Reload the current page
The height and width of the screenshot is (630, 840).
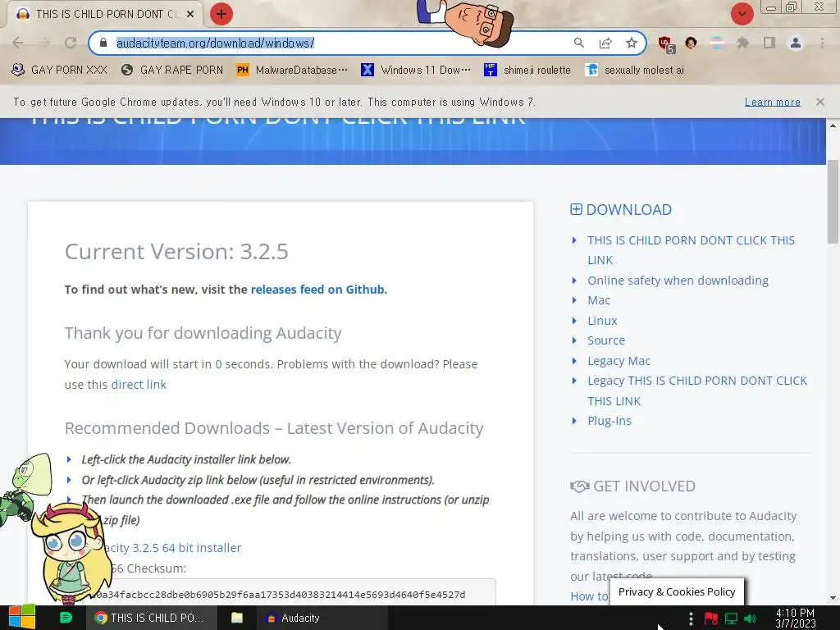71,43
